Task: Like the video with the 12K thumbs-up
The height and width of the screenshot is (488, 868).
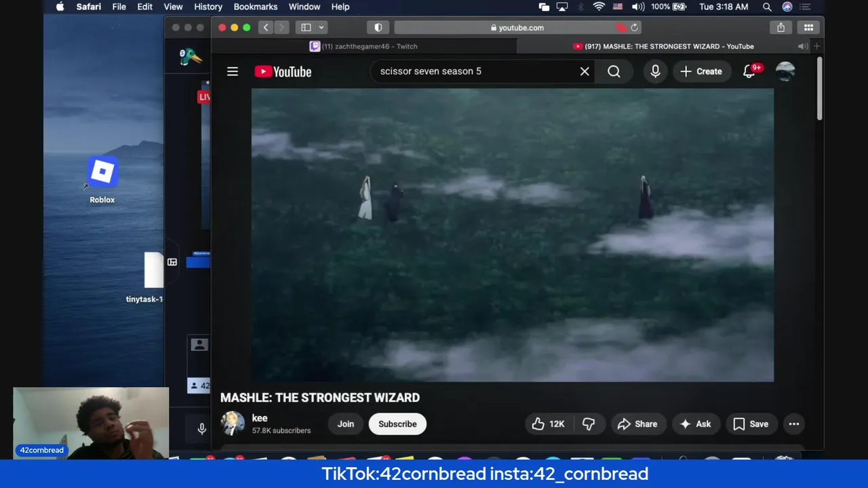Action: 549,424
